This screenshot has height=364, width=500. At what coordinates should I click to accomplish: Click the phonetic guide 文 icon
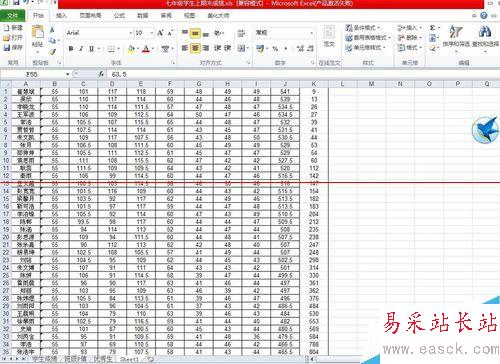pyautogui.click(x=165, y=49)
